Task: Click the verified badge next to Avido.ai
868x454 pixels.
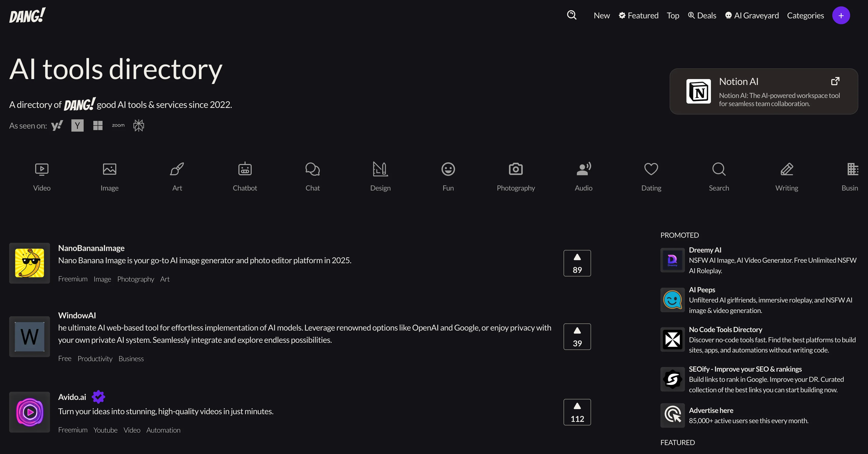Action: coord(98,397)
